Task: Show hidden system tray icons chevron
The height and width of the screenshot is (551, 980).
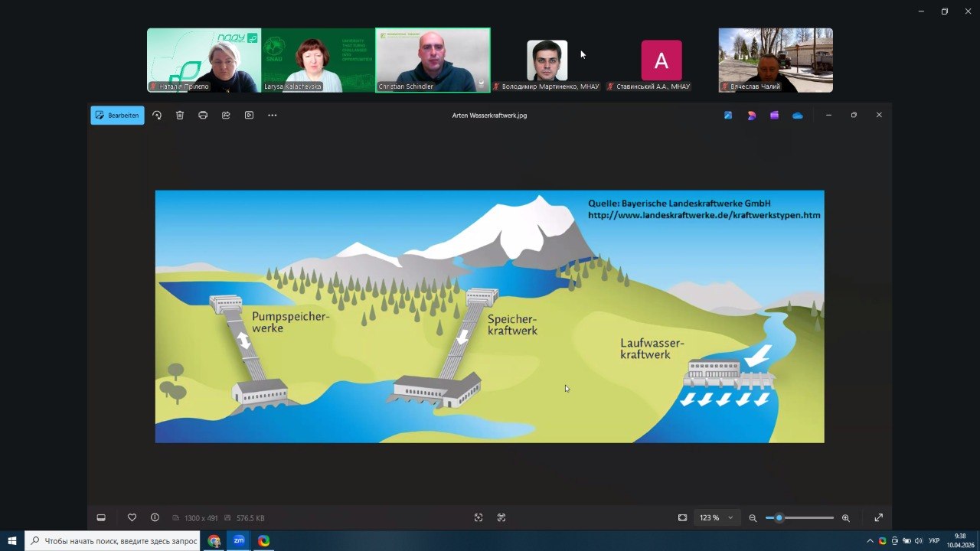Action: click(x=871, y=541)
